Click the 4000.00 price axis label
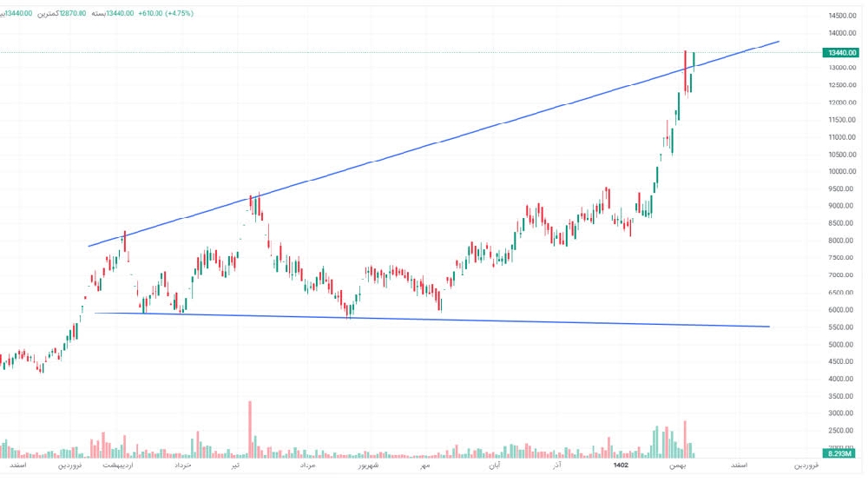 point(842,379)
